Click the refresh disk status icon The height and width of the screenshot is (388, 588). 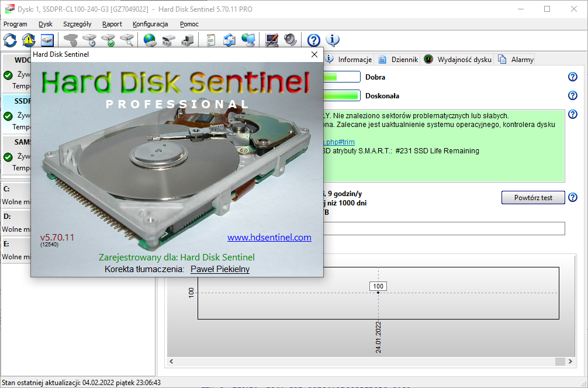point(10,40)
